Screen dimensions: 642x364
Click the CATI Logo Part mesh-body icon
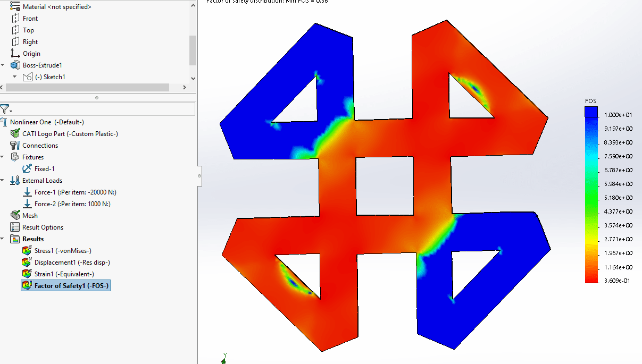(15, 133)
